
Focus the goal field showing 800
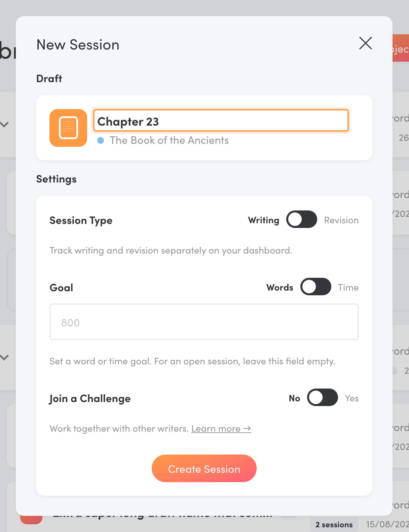coord(204,322)
